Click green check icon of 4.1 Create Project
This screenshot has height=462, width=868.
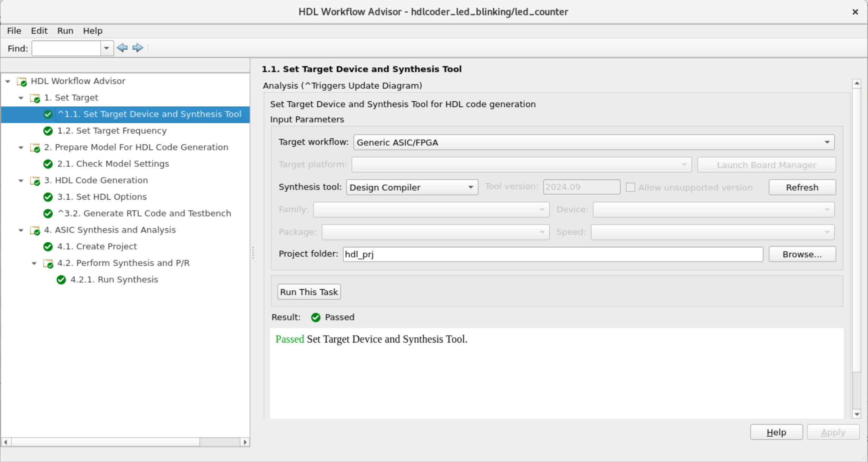pos(48,247)
